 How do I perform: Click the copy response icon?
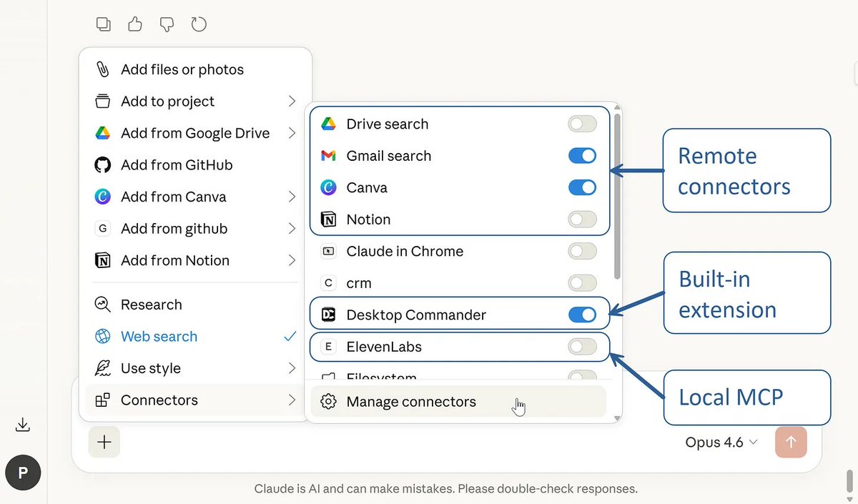104,24
